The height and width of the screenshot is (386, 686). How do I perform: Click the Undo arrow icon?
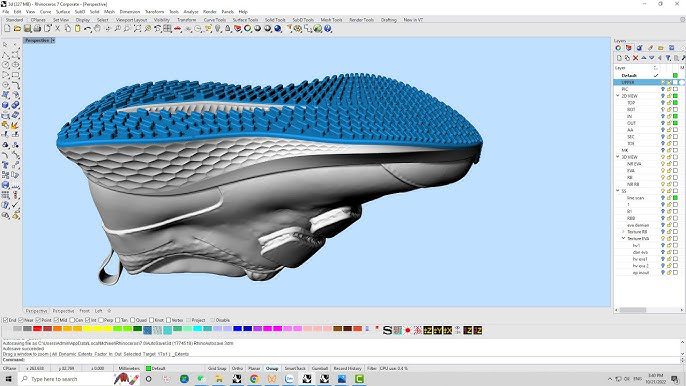coord(88,28)
